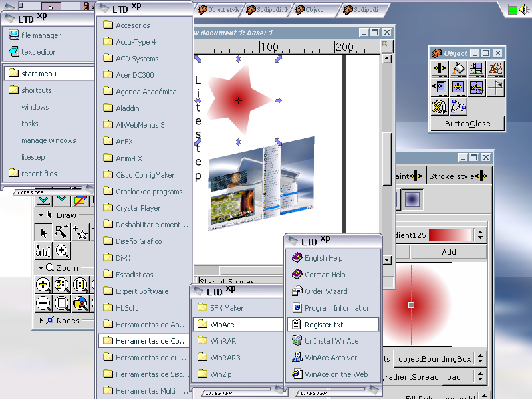The height and width of the screenshot is (399, 532).
Task: Click the radial gradient center handle
Action: [411, 305]
